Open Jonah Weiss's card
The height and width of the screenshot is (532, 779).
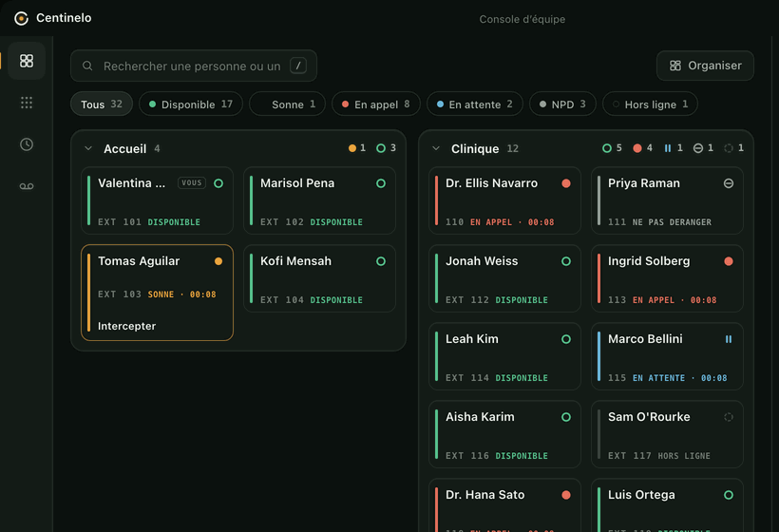point(504,278)
